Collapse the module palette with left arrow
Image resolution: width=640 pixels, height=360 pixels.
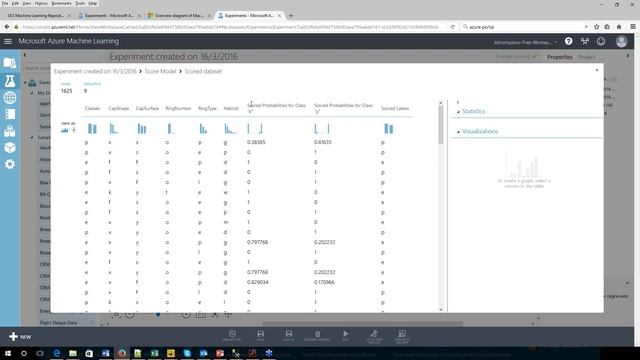coord(25,55)
